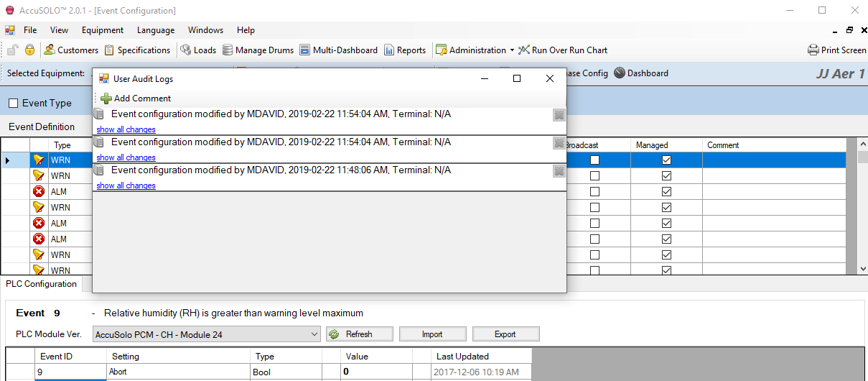Uncheck Managed checkbox in the first row
Screen dimensions: 868x381
click(x=666, y=160)
